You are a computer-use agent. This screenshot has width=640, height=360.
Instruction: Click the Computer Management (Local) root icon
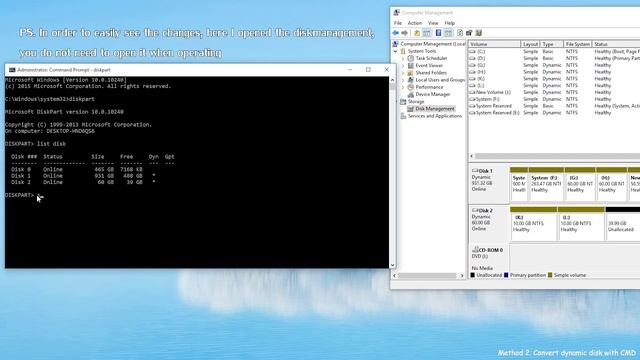(x=396, y=44)
